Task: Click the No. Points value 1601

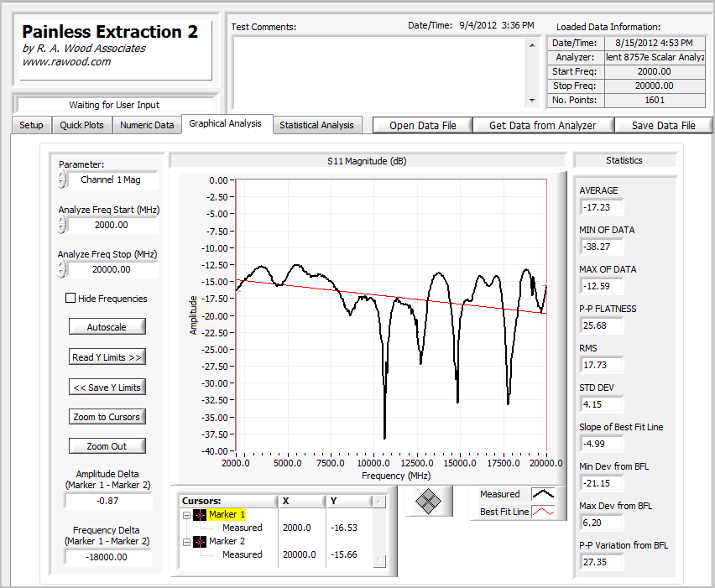Action: coord(655,100)
